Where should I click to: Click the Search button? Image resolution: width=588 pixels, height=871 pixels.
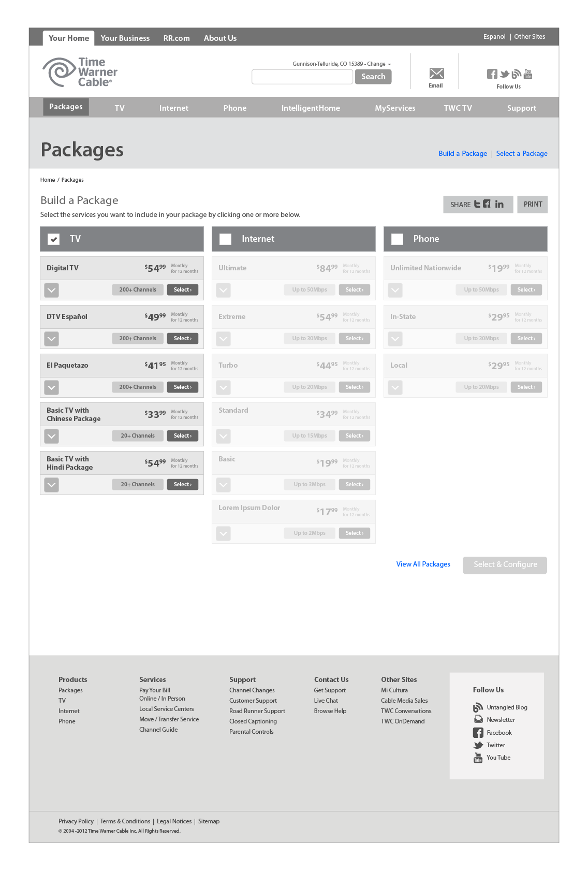point(373,77)
